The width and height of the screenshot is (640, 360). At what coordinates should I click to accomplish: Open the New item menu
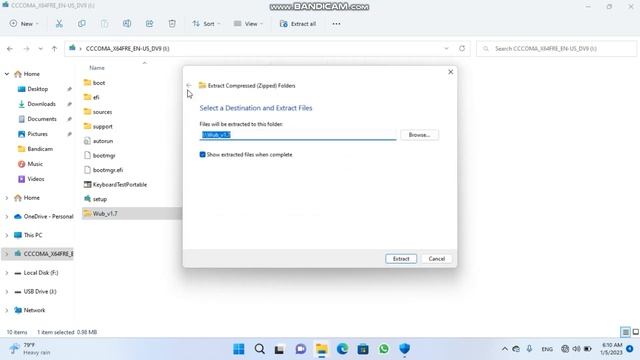point(24,24)
